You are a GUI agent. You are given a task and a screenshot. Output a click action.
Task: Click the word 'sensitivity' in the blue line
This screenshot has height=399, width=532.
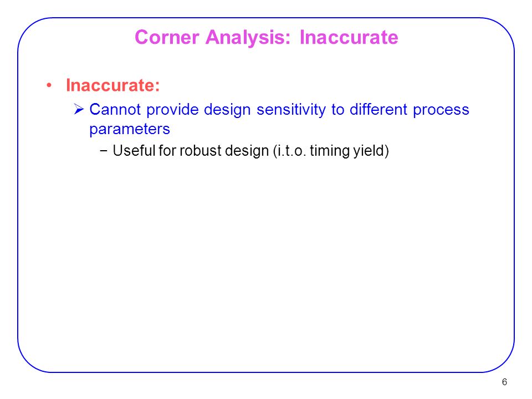point(291,110)
